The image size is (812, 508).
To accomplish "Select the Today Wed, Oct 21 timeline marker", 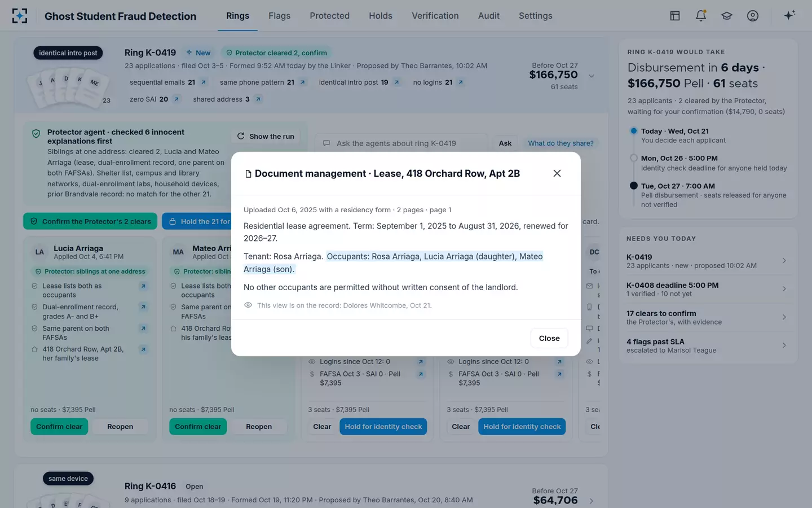I will [x=633, y=131].
